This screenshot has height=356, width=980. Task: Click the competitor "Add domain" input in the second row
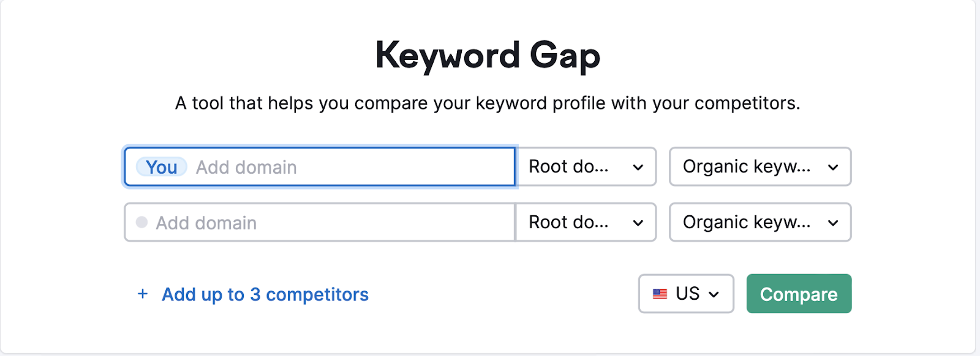point(331,223)
